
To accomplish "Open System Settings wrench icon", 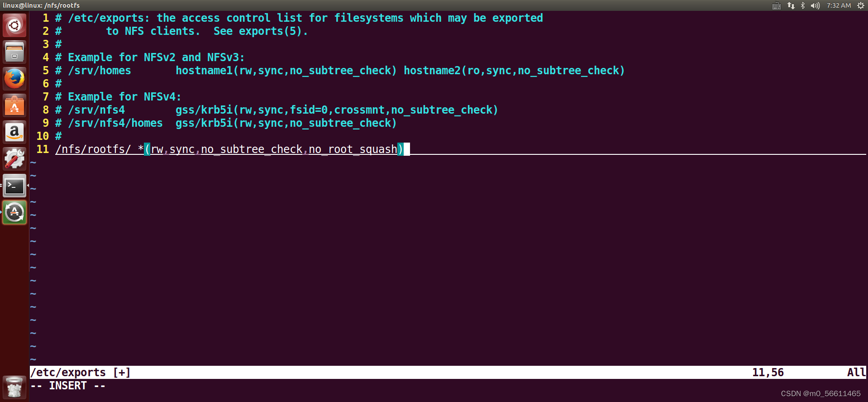I will click(14, 159).
